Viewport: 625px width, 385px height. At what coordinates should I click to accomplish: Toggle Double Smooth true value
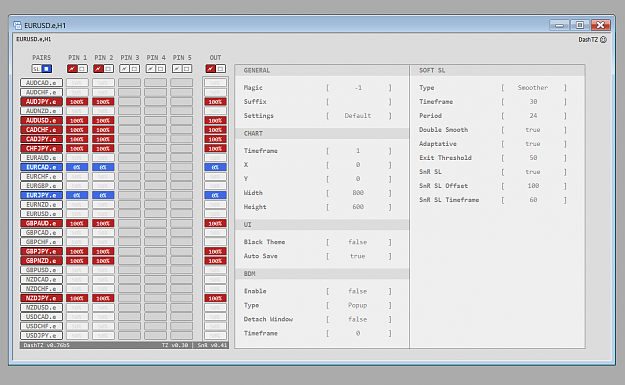tap(533, 130)
